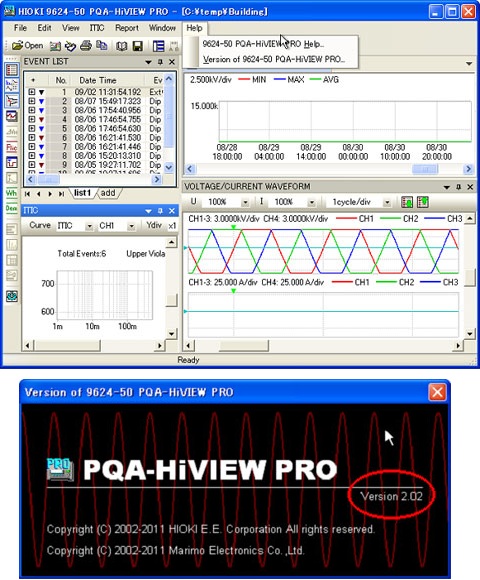Pin the ITIC panel
The image size is (480, 580).
[160, 211]
